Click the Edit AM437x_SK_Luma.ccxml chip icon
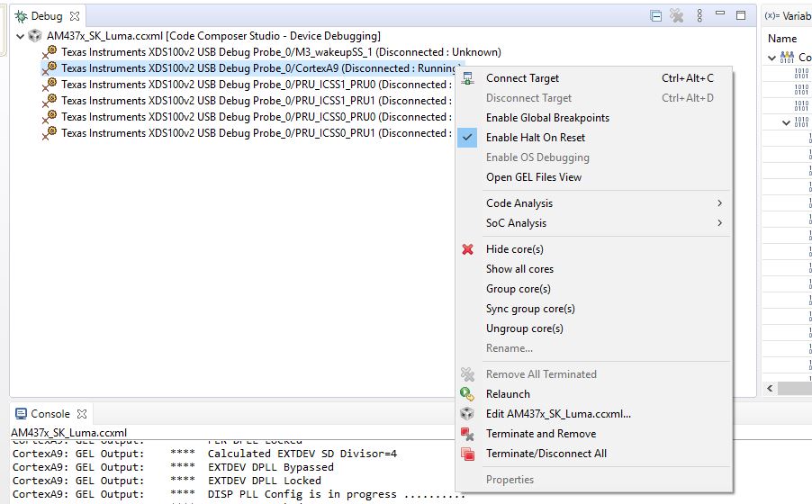 pos(467,414)
